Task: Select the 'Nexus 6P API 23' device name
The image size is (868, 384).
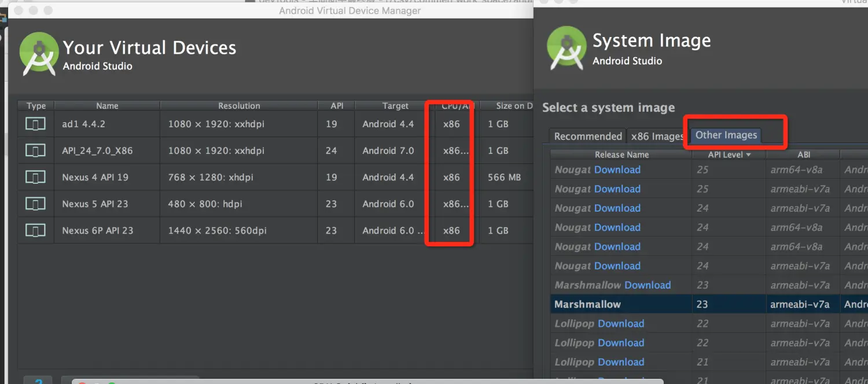Action: [97, 231]
